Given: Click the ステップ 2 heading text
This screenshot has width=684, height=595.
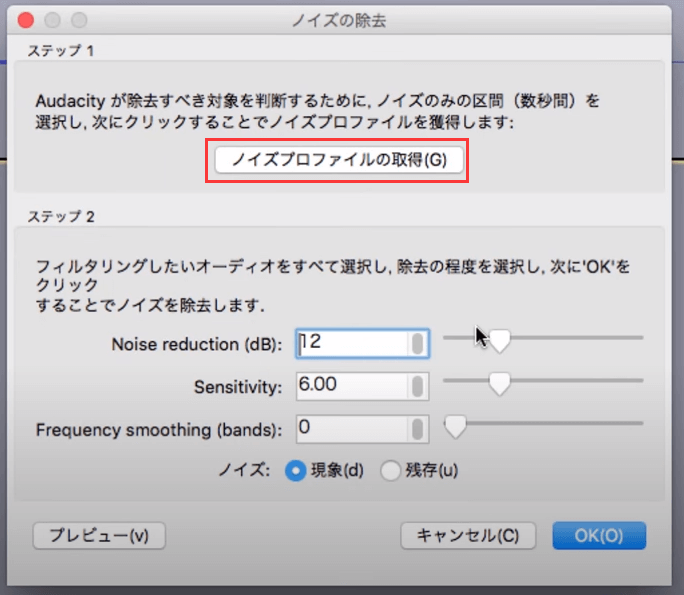Looking at the screenshot, I should tap(61, 216).
